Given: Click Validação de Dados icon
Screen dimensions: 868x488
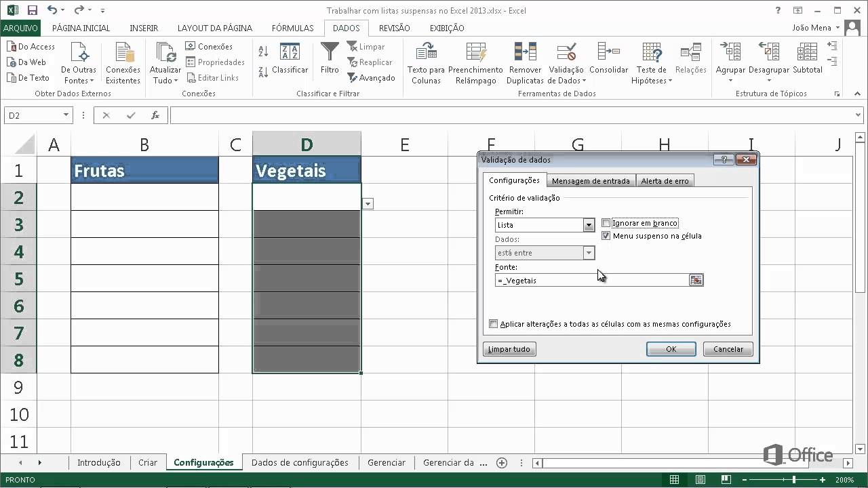Looking at the screenshot, I should point(566,53).
